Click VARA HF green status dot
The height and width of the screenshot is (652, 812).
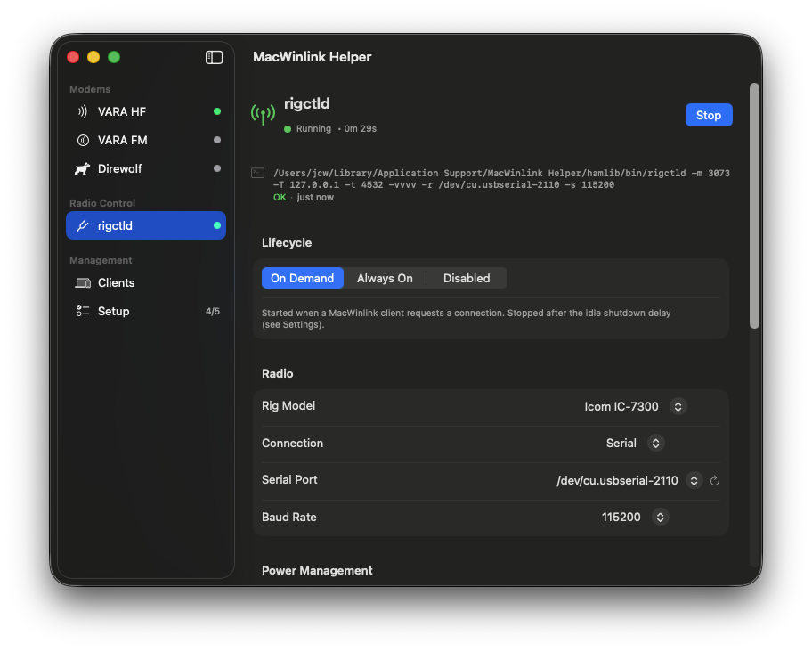click(217, 111)
